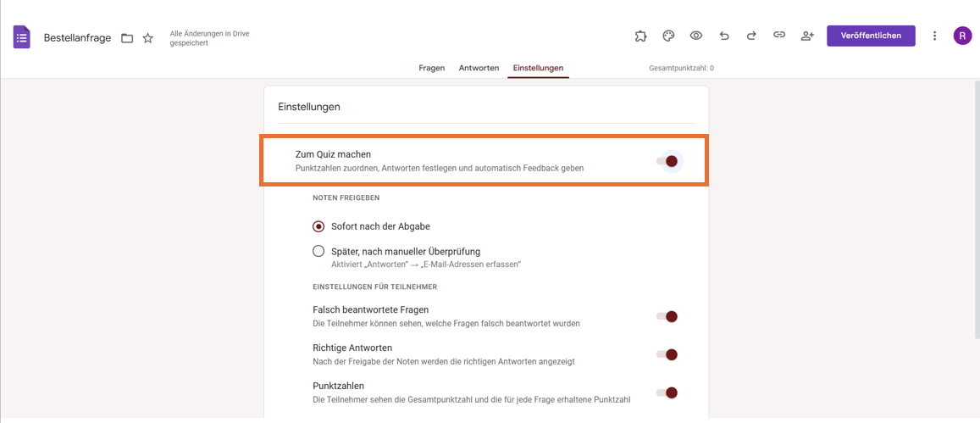Click the redo arrow icon
This screenshot has height=423, width=980.
[x=751, y=36]
